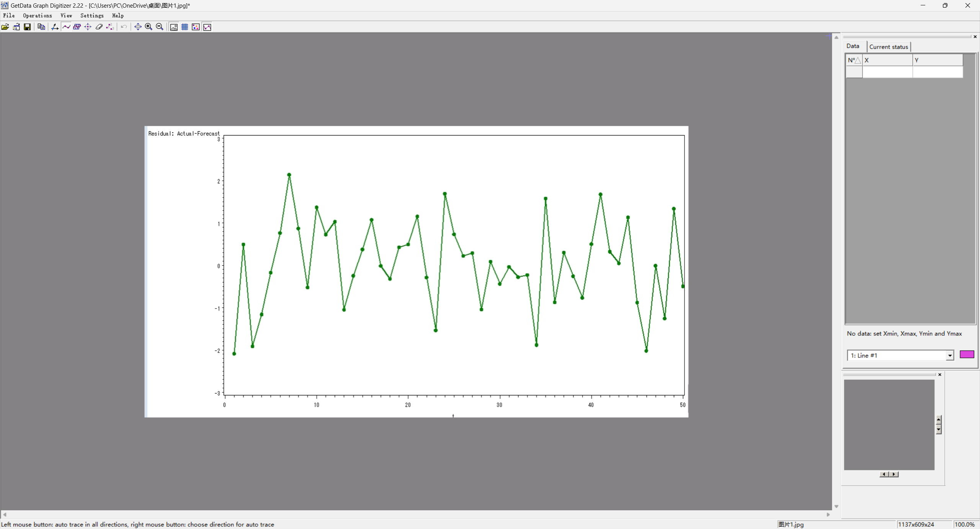980x529 pixels.
Task: Switch to the Current status tab
Action: click(888, 47)
